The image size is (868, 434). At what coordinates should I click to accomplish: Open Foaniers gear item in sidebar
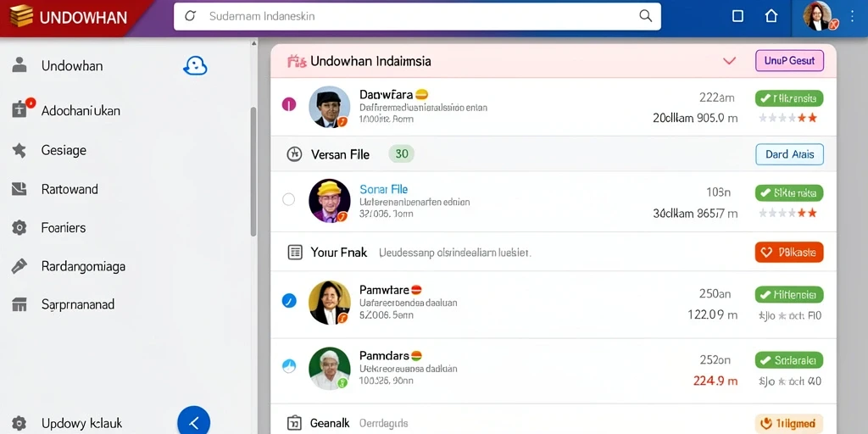click(64, 227)
